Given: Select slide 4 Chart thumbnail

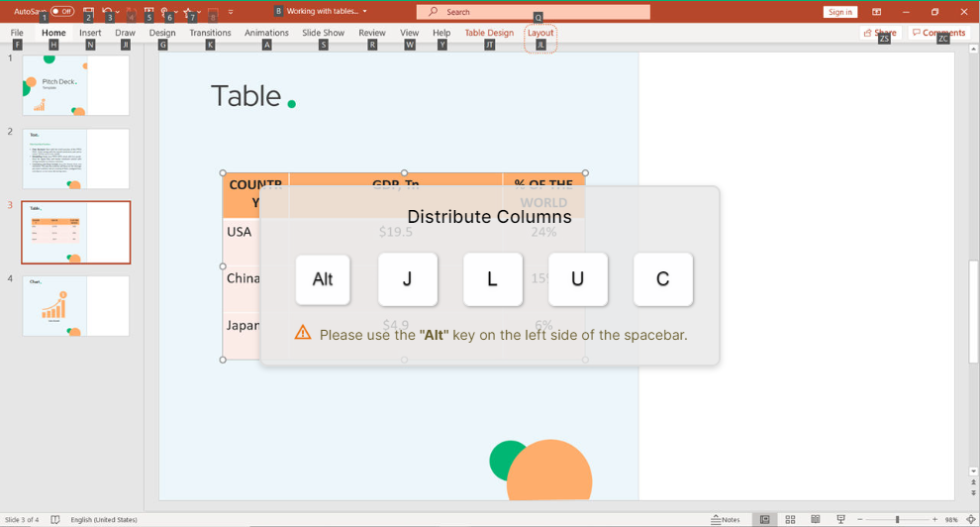Looking at the screenshot, I should [75, 306].
